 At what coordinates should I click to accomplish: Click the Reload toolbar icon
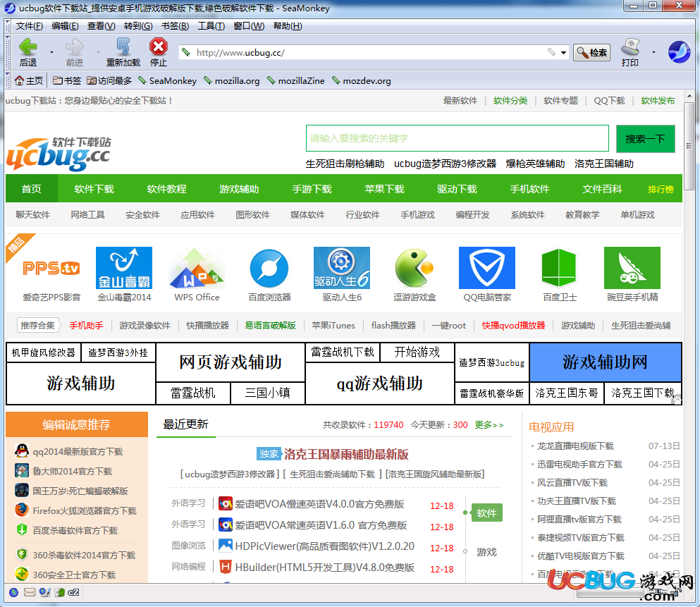coord(123,47)
